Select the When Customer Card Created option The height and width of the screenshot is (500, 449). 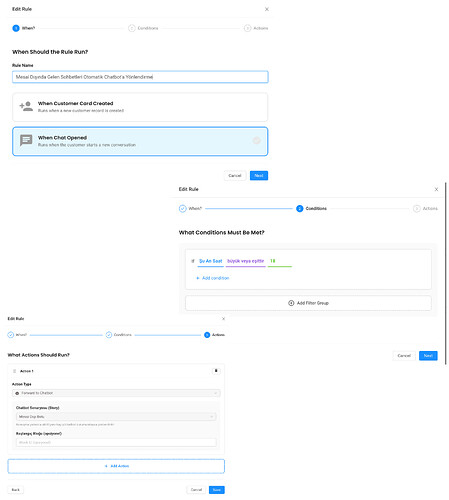tap(140, 107)
